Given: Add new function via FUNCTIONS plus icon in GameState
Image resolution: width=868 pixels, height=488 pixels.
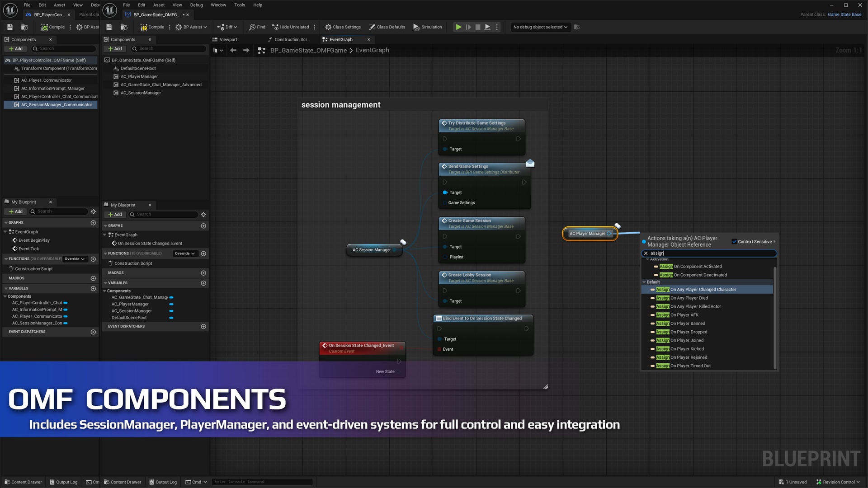Looking at the screenshot, I should (203, 254).
